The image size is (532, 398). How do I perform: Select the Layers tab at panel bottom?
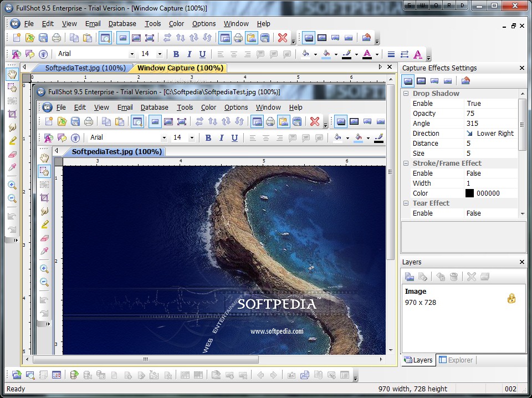[418, 360]
